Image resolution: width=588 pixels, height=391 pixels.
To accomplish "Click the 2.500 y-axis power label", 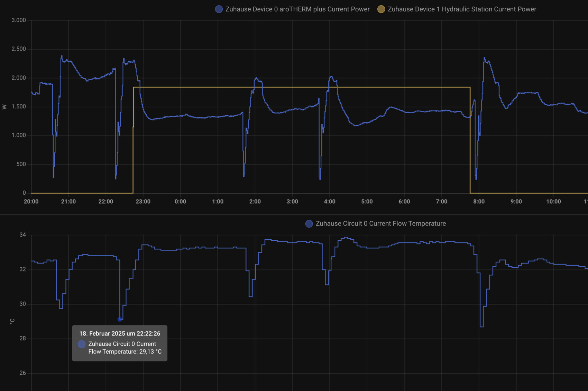I will 19,49.
